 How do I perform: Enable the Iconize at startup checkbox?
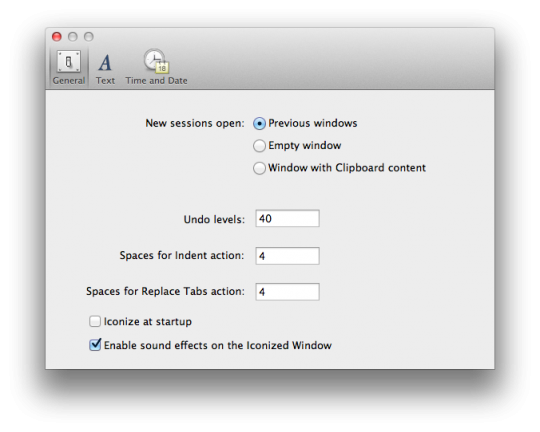click(95, 321)
